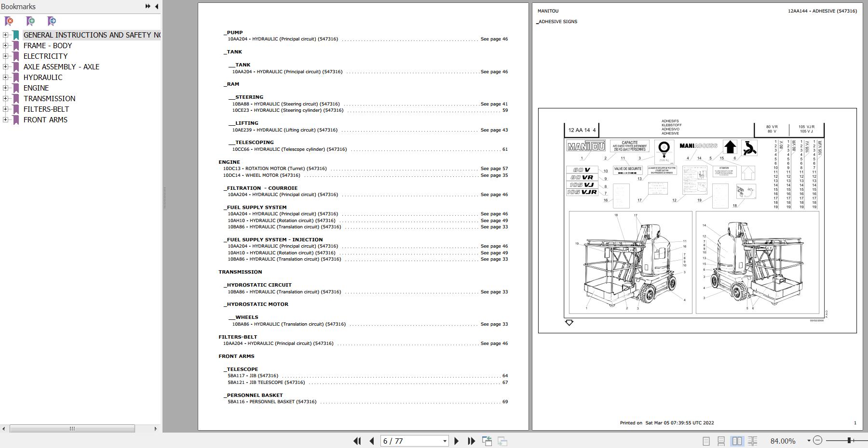Jump to the last page
Viewport: 868px width, 448px height.
(x=471, y=441)
